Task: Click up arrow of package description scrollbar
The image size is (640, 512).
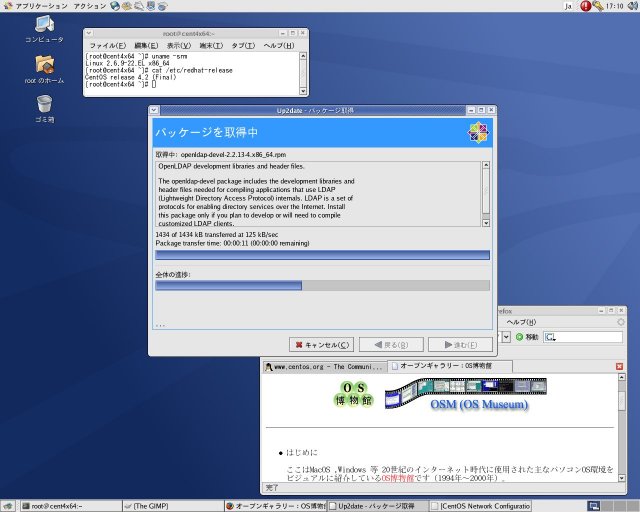Action: point(486,165)
